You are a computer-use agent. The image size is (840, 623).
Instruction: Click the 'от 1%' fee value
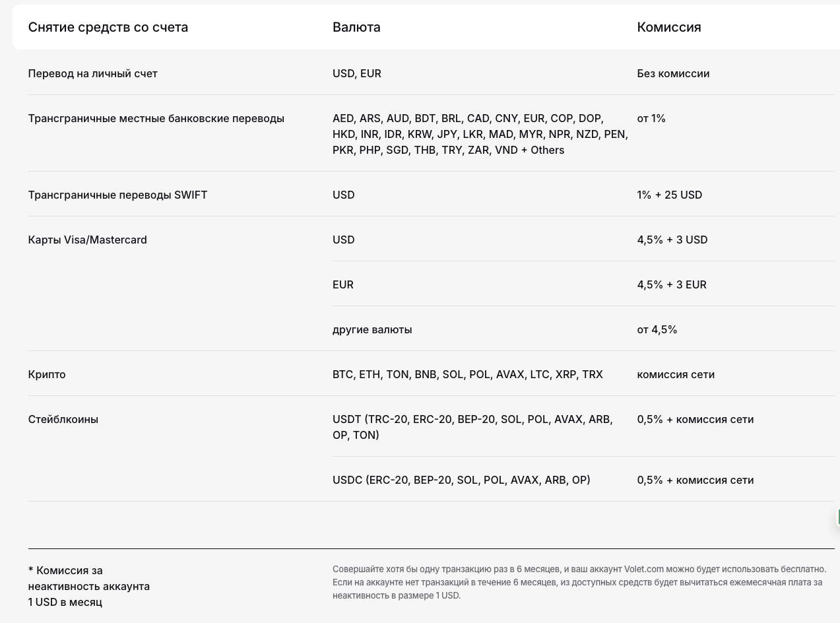[x=651, y=118]
